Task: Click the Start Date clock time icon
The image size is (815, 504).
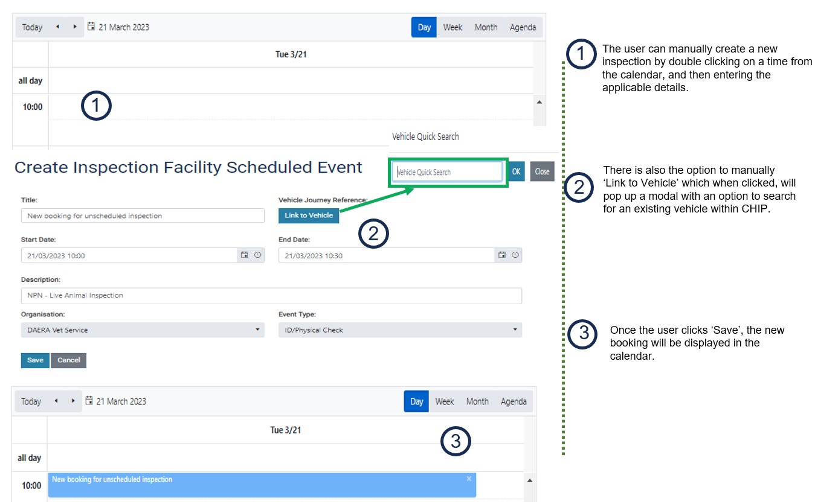Action: (258, 255)
